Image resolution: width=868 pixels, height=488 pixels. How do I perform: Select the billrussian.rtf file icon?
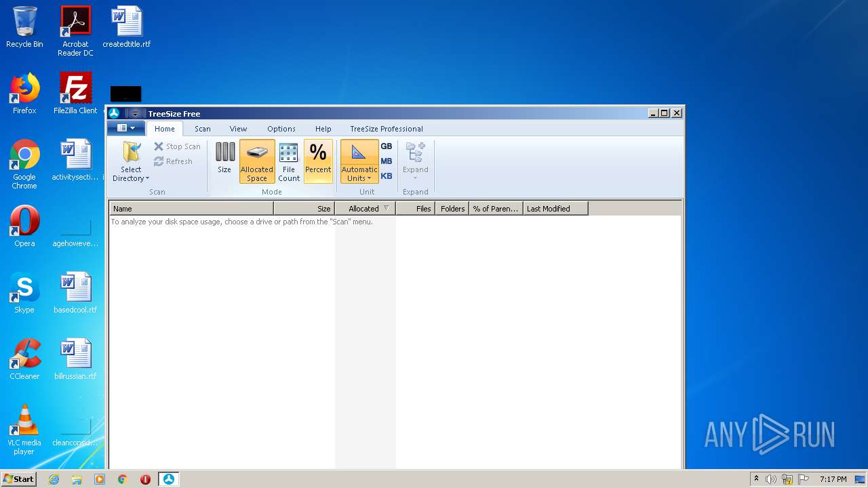point(75,359)
